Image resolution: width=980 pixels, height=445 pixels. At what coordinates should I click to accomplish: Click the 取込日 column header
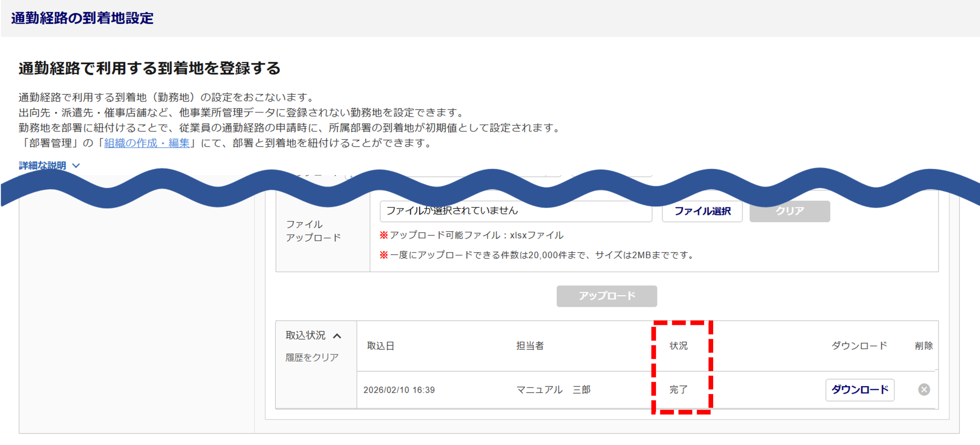381,346
